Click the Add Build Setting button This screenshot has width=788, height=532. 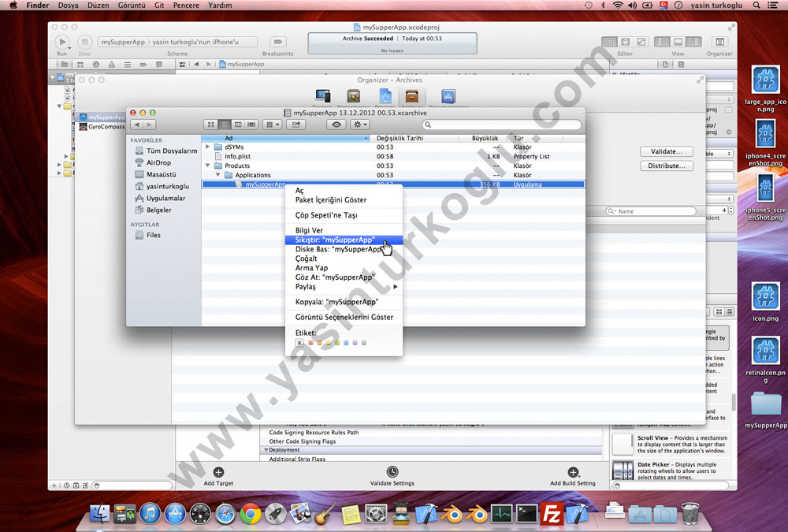point(572,476)
